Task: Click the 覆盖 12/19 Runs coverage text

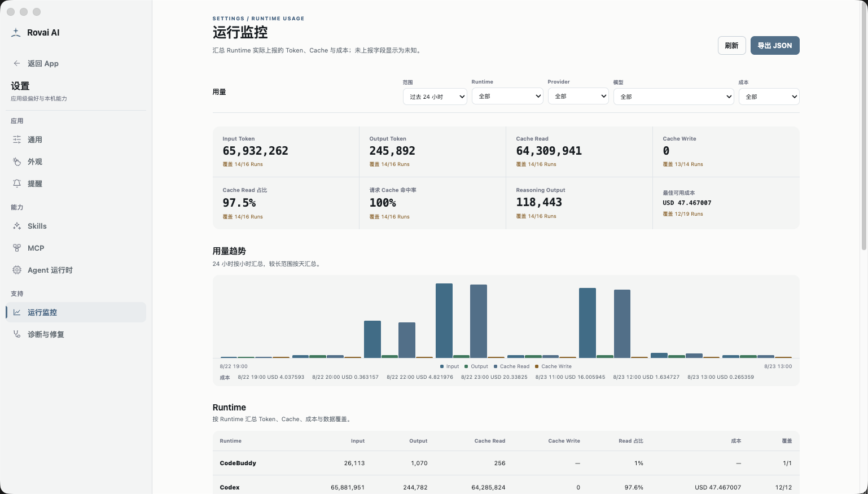Action: 683,214
